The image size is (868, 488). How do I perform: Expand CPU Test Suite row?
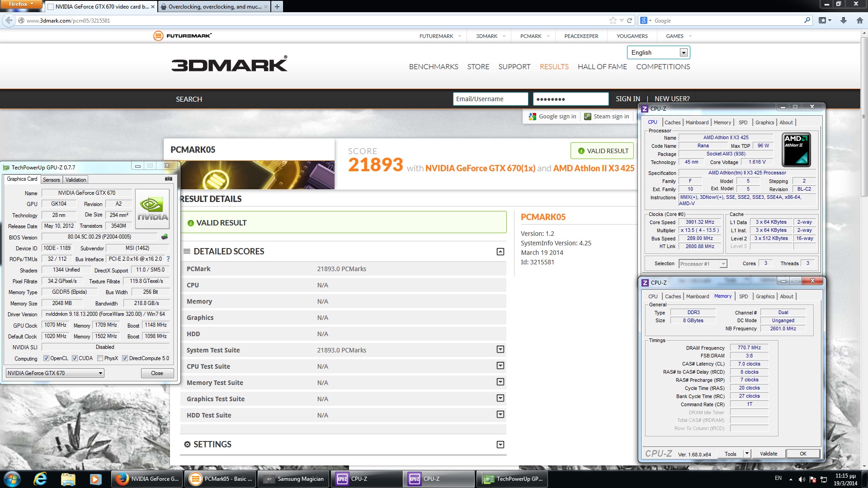pos(500,366)
